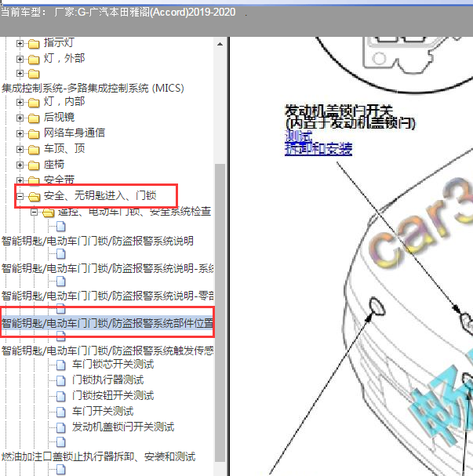This screenshot has height=476, width=473.
Task: Click the 发动机盖锁闩开关测试 document icon
Action: 61,427
